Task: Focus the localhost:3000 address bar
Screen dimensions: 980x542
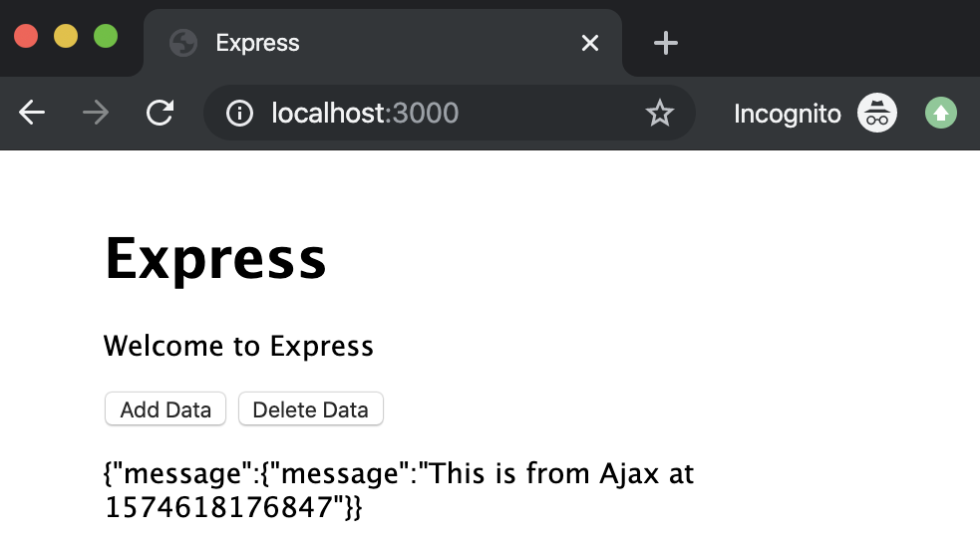Action: pos(449,114)
